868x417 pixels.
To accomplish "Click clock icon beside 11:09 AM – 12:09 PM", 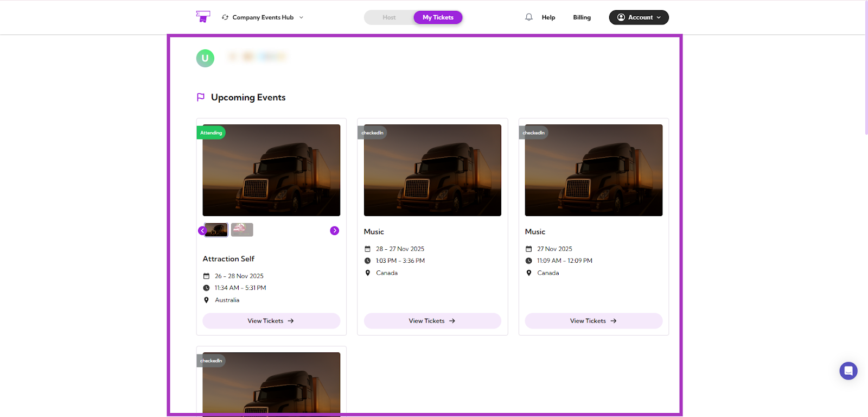I will (x=528, y=261).
